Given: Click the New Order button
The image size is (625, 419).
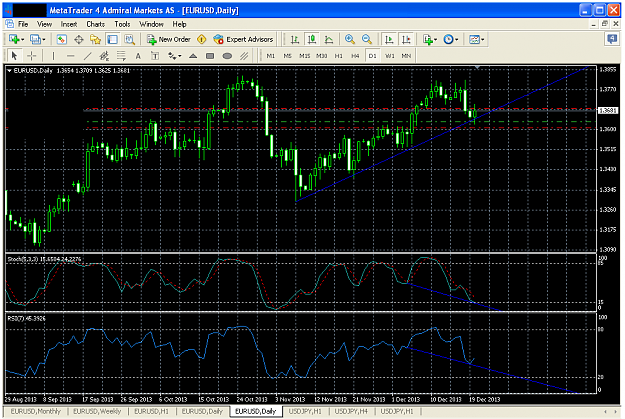Looking at the screenshot, I should (x=169, y=39).
